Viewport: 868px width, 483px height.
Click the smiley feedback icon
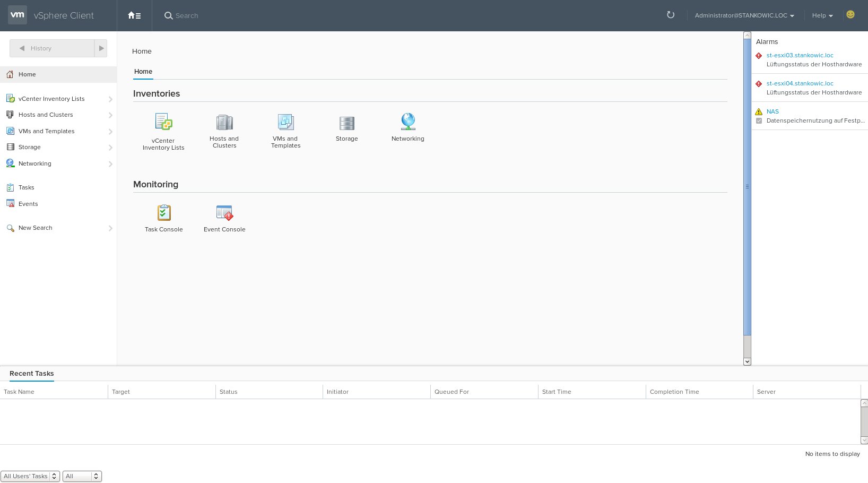pos(850,14)
